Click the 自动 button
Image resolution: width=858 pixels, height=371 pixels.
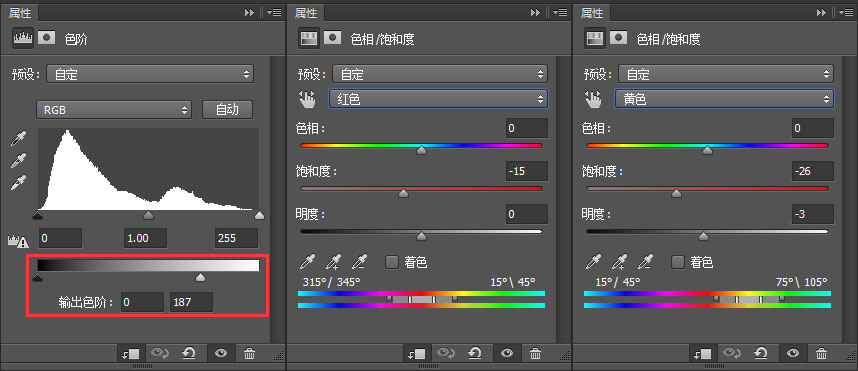(x=228, y=109)
